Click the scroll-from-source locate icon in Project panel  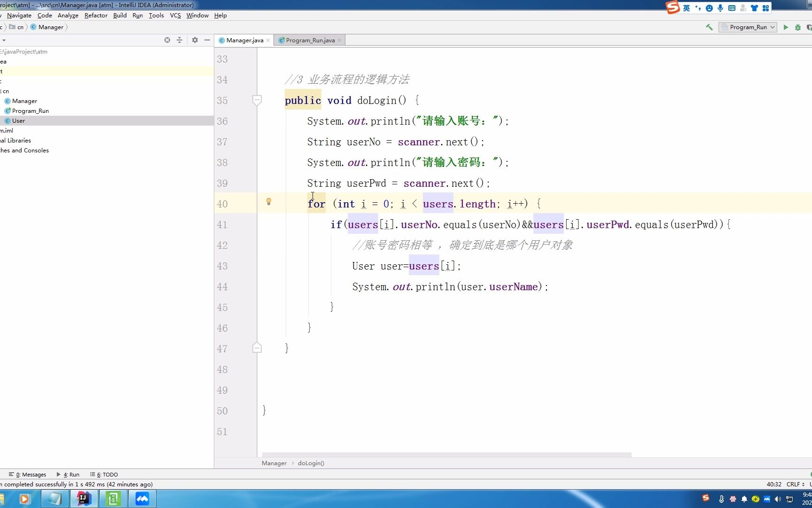pos(167,40)
